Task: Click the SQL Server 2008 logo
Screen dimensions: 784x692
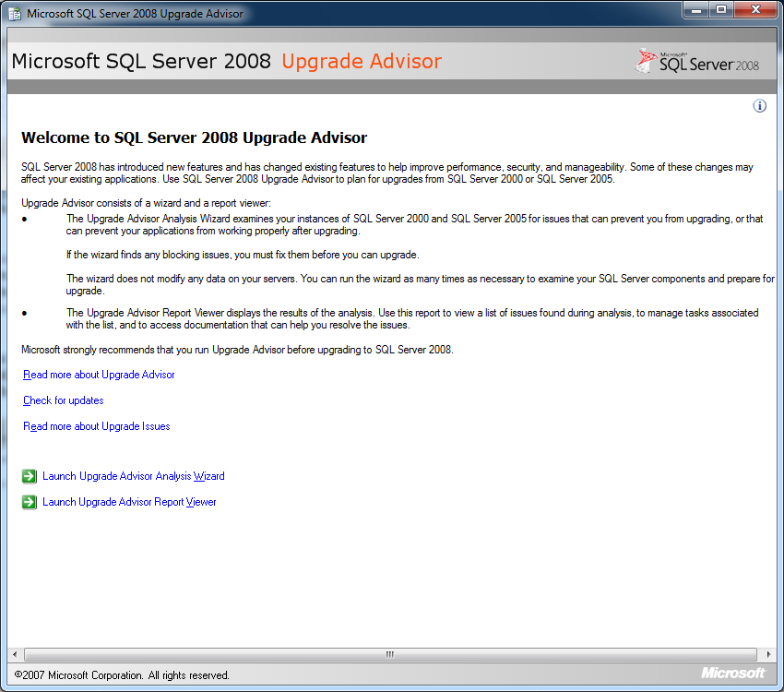Action: tap(696, 61)
